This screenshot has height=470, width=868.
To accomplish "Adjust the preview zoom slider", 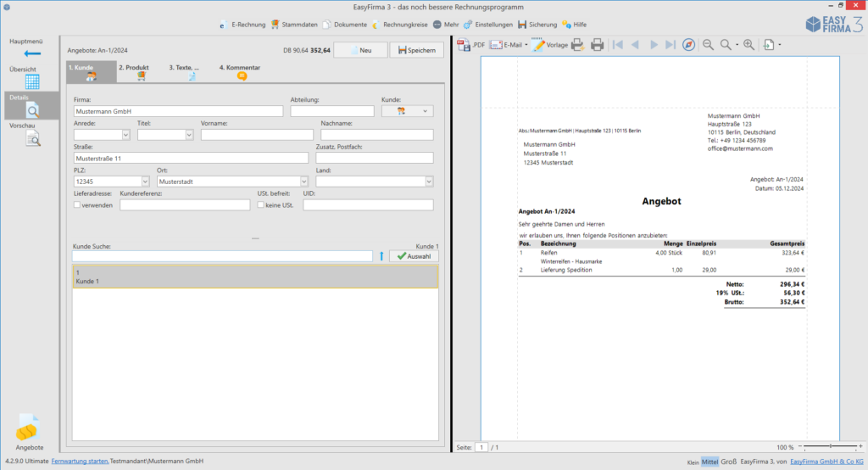I will [831, 446].
